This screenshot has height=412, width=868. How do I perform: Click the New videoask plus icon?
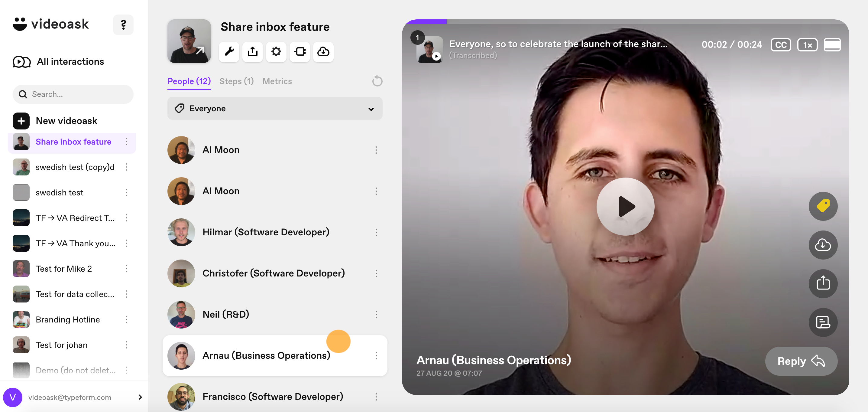(x=21, y=121)
